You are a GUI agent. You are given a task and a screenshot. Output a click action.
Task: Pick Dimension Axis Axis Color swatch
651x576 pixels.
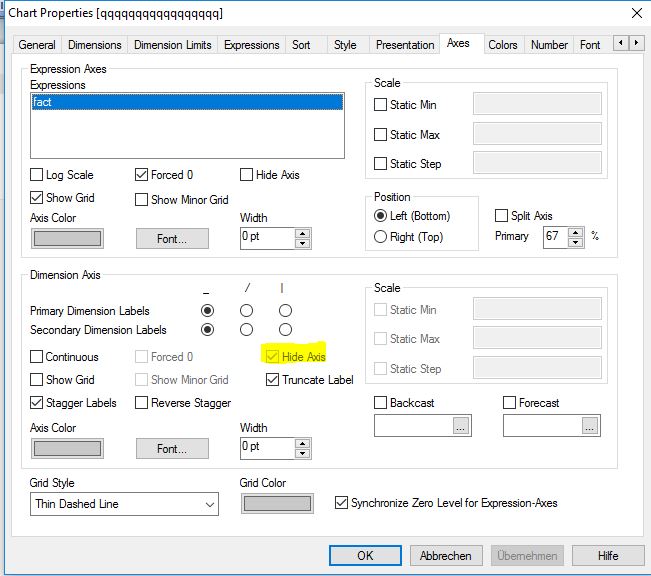pos(67,449)
